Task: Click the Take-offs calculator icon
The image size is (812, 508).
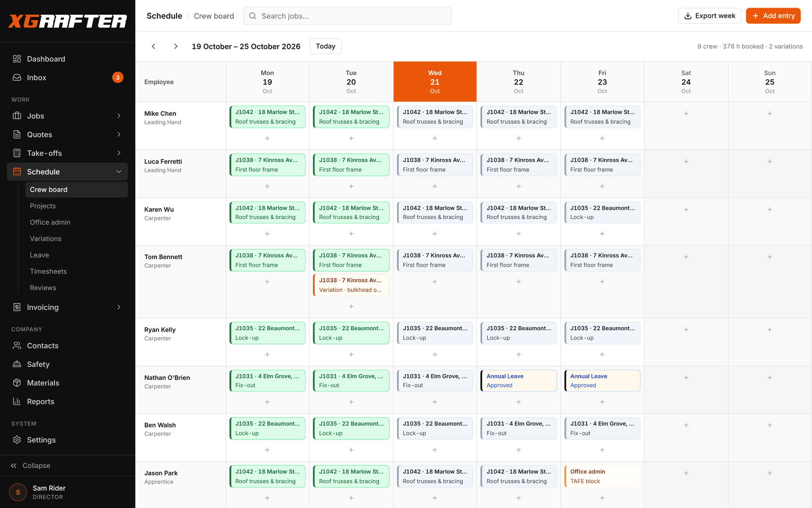Action: [x=17, y=153]
